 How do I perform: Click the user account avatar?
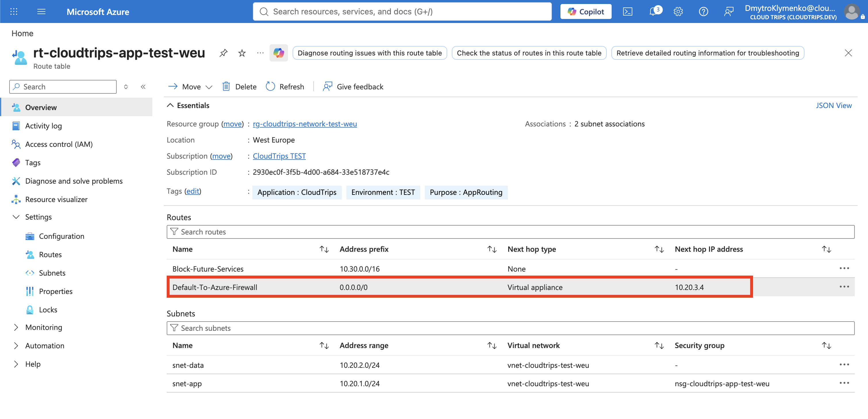point(852,12)
